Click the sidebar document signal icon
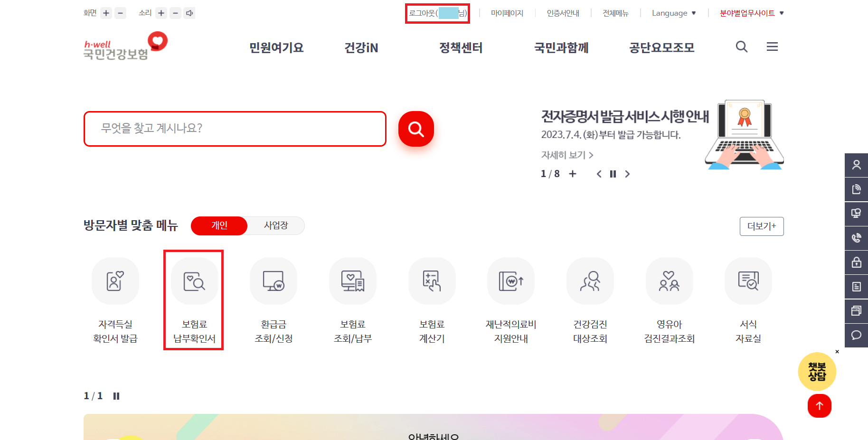The image size is (868, 440). [x=856, y=189]
